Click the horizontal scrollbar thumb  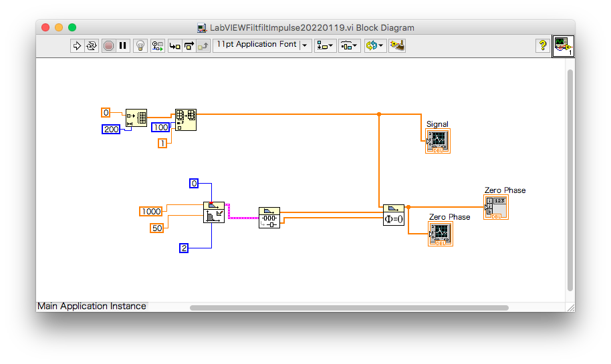click(x=349, y=308)
